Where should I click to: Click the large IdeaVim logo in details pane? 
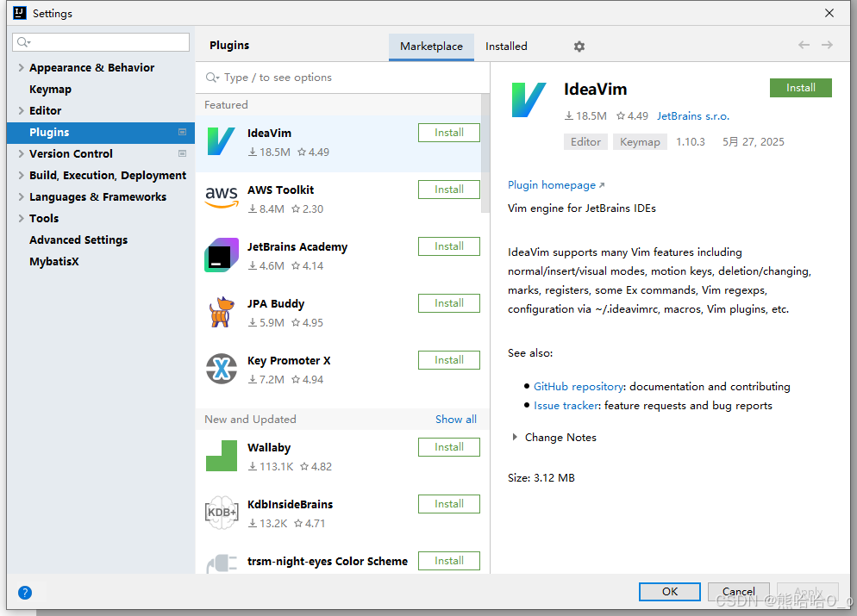click(x=529, y=99)
